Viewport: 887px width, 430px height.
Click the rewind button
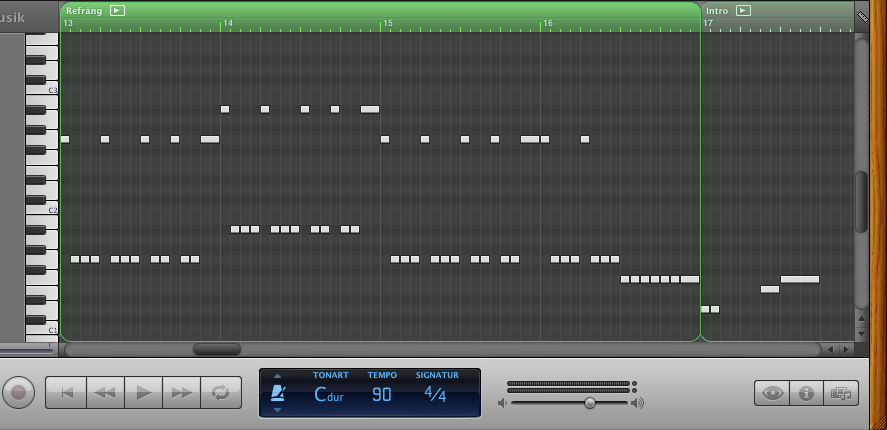(x=105, y=393)
